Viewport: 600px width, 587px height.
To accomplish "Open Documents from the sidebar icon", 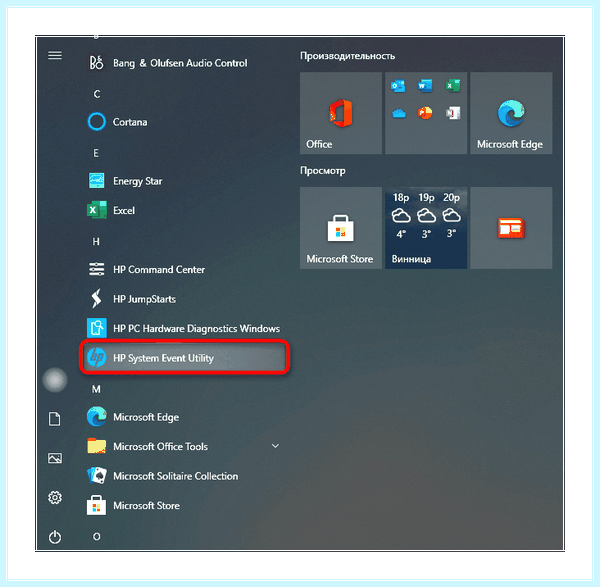I will pyautogui.click(x=55, y=419).
